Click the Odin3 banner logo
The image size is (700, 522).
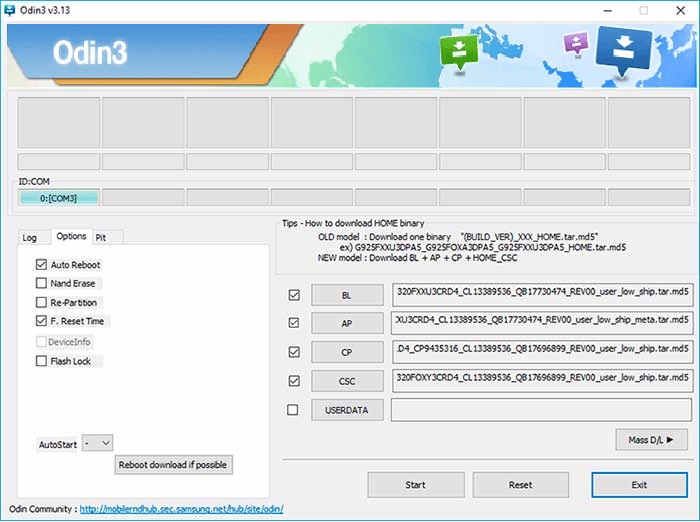click(x=90, y=53)
